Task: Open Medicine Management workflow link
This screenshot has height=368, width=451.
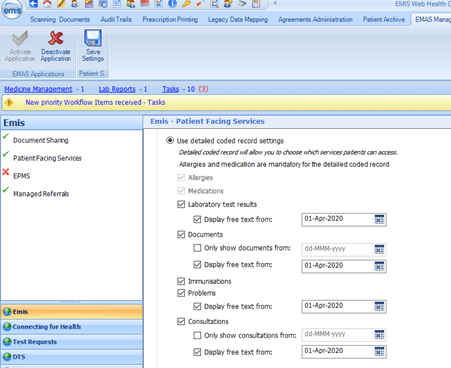Action: coord(38,89)
